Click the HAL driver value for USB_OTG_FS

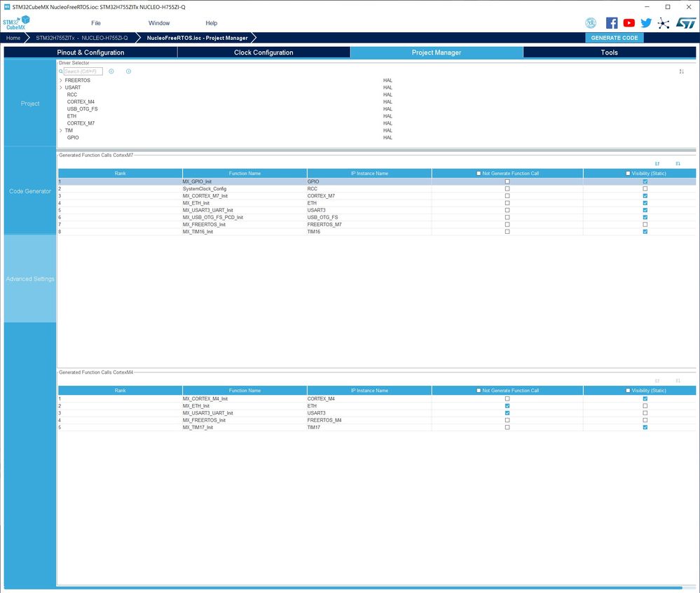tap(387, 109)
